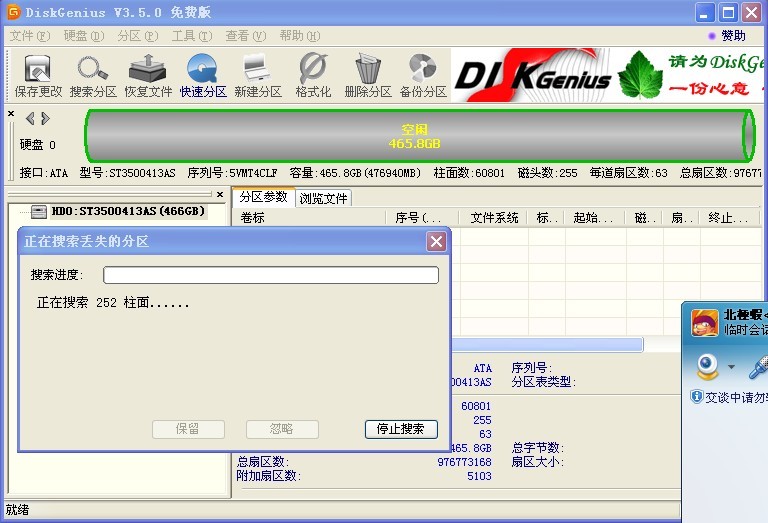
Task: Click the 正在搜索 252 柱面 status text
Action: coord(113,303)
